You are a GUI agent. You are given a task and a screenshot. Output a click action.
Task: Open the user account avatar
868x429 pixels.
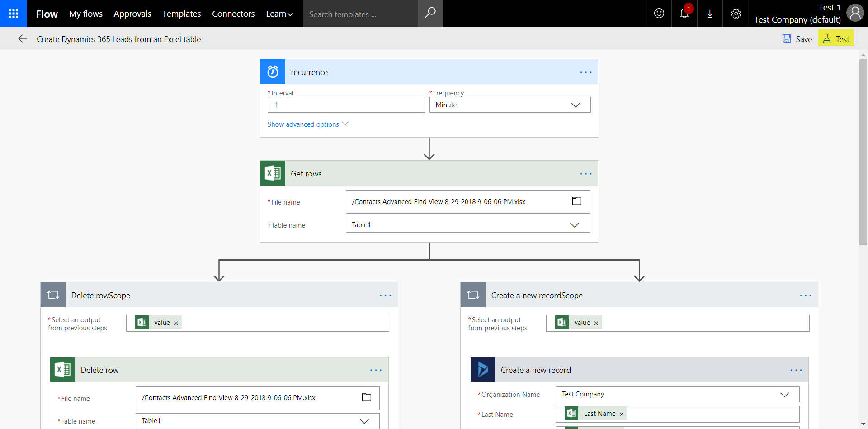tap(855, 13)
